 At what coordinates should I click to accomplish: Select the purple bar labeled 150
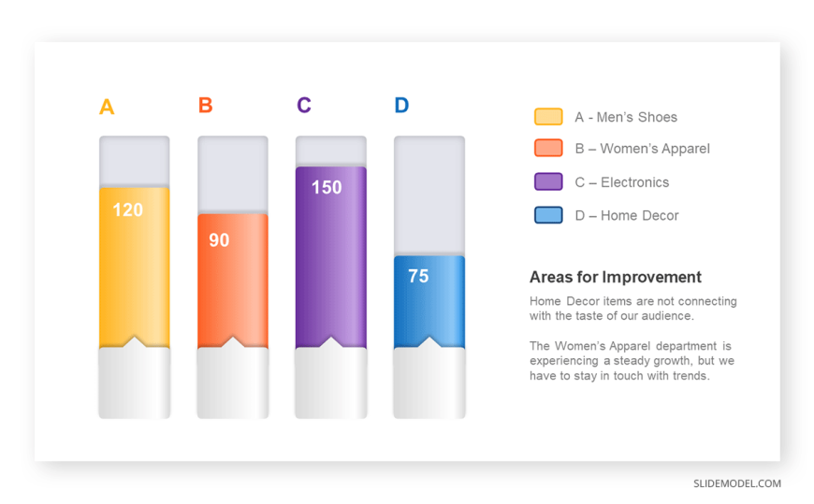[330, 257]
